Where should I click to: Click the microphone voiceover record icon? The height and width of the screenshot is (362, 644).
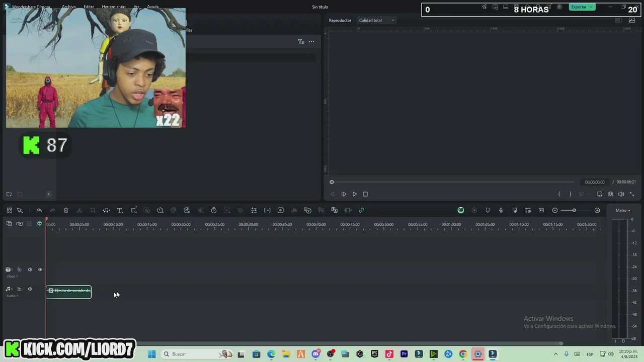click(x=501, y=210)
